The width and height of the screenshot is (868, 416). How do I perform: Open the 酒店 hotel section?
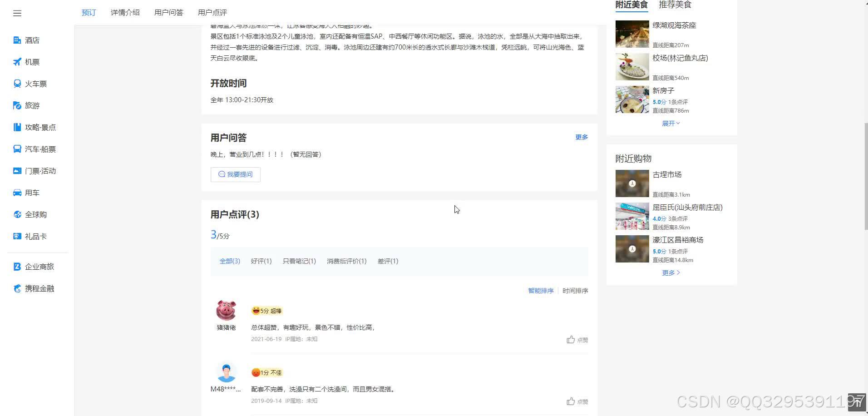(32, 40)
